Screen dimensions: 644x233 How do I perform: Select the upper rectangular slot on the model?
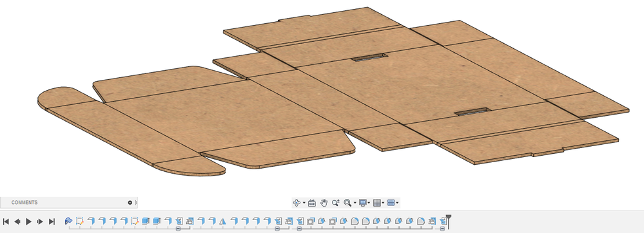pyautogui.click(x=369, y=57)
